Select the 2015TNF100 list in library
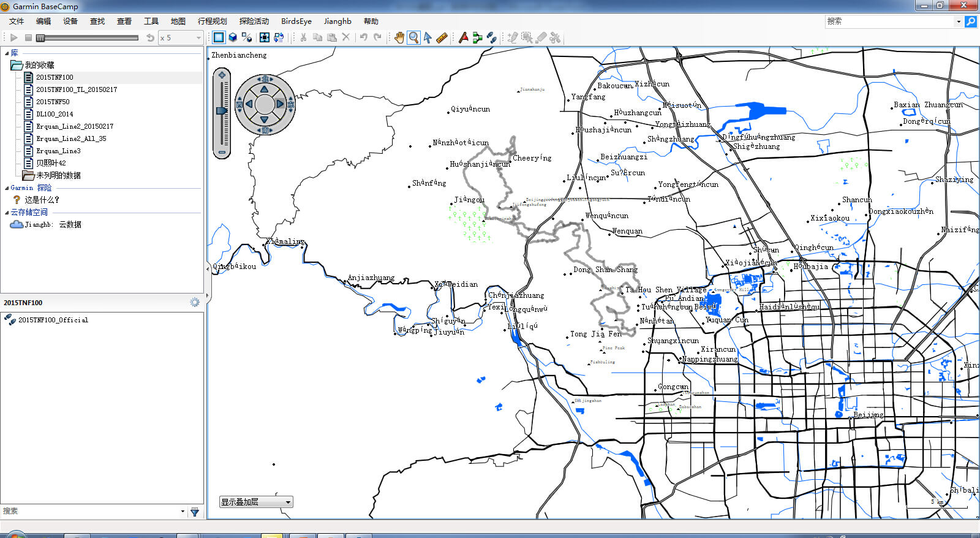The width and height of the screenshot is (980, 538). 55,77
